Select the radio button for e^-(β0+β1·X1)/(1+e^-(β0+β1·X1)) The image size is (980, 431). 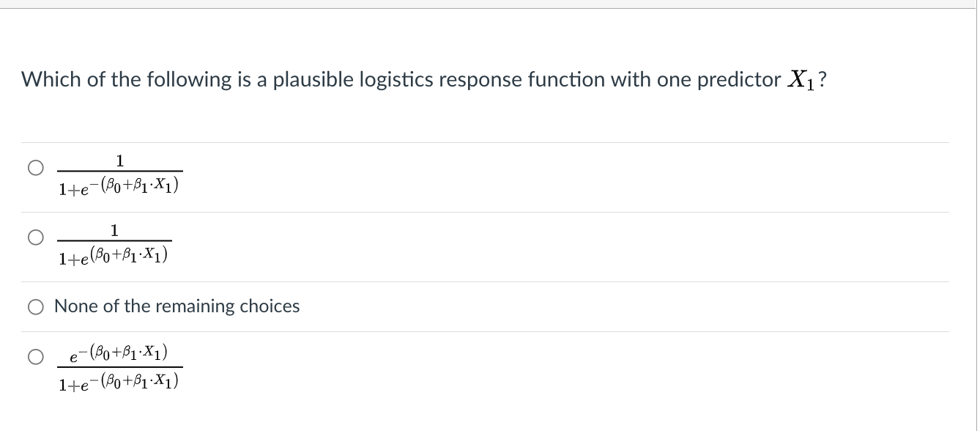pos(35,357)
